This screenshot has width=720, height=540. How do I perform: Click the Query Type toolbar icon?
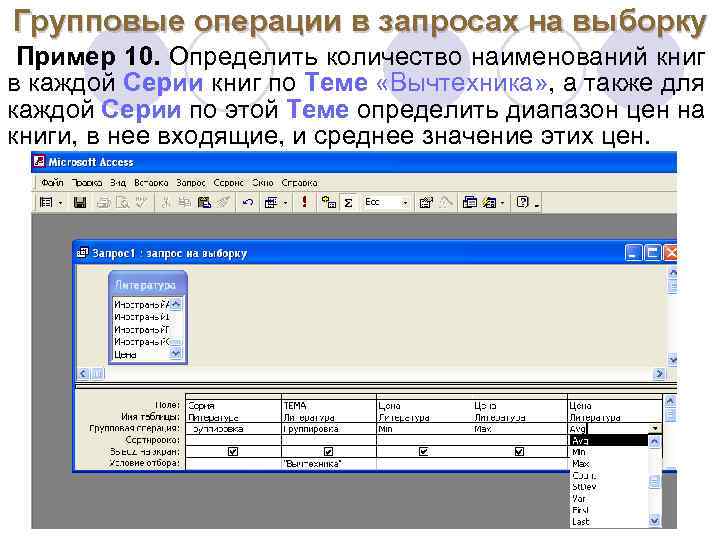pos(271,202)
